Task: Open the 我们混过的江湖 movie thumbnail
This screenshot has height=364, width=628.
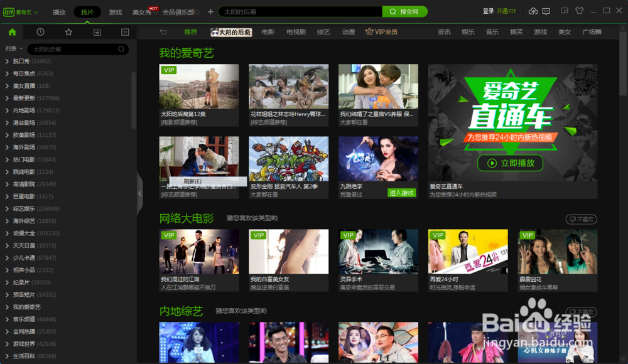Action: 199,252
